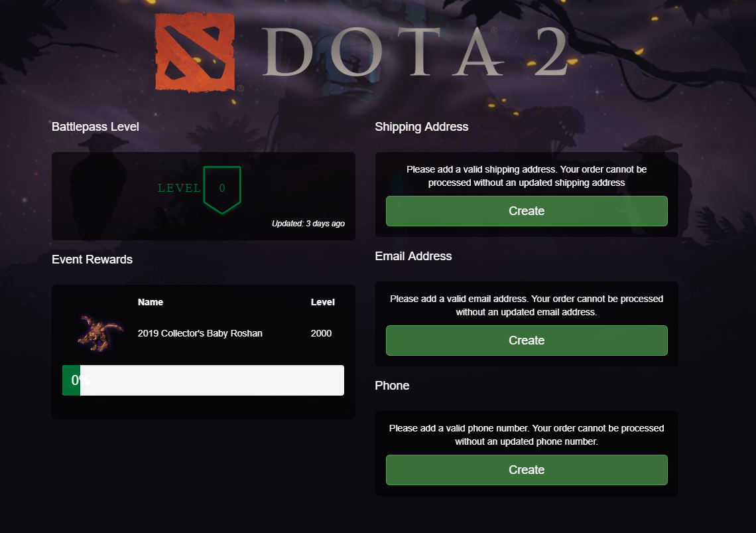Click the Name column header
This screenshot has width=756, height=533.
[x=151, y=302]
